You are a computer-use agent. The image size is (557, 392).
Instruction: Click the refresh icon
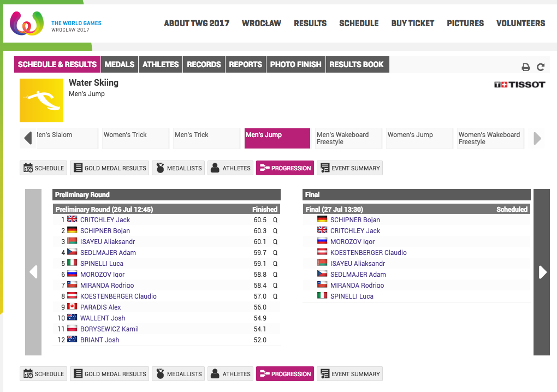point(541,67)
